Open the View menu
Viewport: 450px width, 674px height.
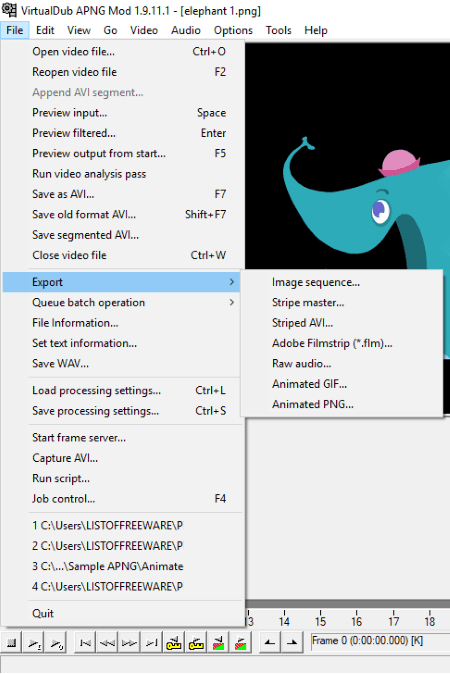click(x=79, y=31)
